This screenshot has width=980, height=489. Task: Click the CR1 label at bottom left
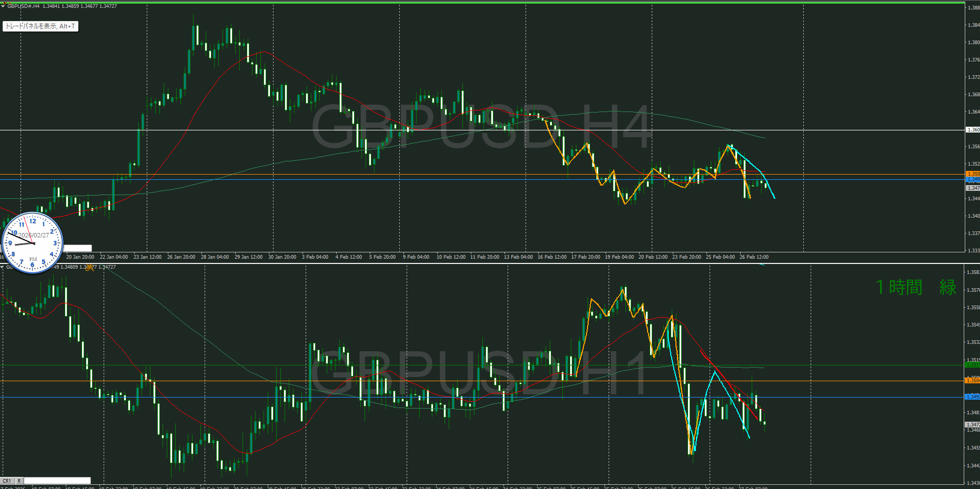coord(7,481)
